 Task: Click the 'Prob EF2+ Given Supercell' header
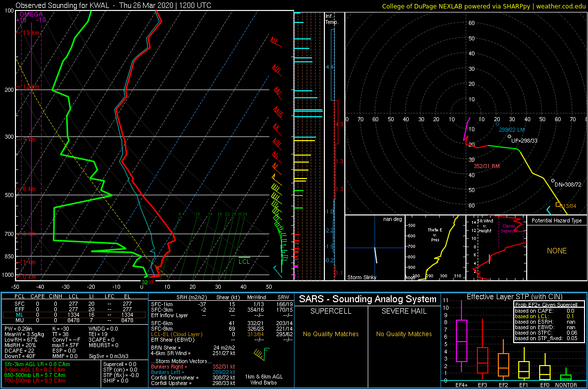click(546, 305)
